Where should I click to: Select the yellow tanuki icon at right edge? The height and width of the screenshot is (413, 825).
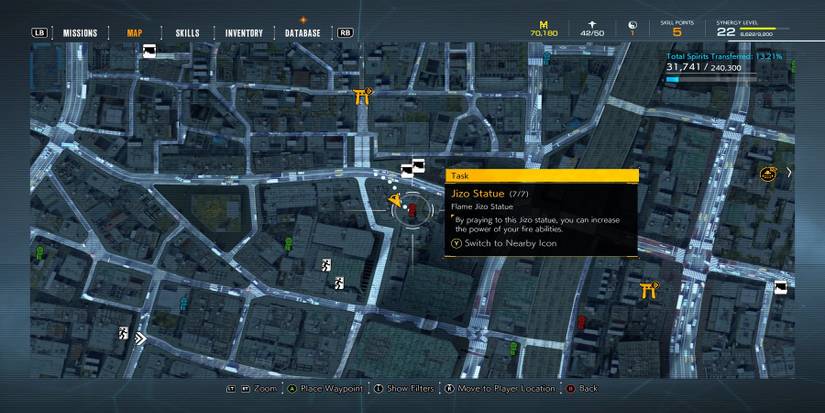pyautogui.click(x=769, y=174)
